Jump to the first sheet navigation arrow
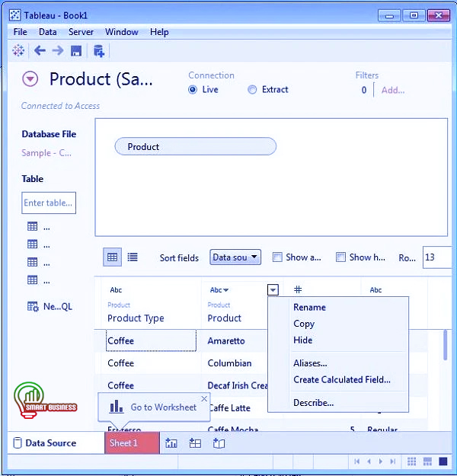This screenshot has height=476, width=457. click(356, 462)
